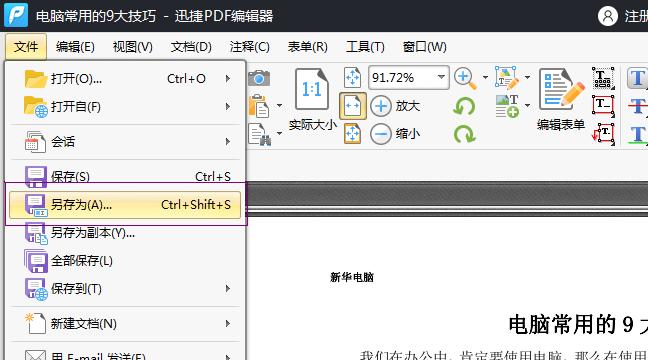Screen dimensions: 648x360
Task: Open the 文档(D) menu
Action: [x=191, y=47]
